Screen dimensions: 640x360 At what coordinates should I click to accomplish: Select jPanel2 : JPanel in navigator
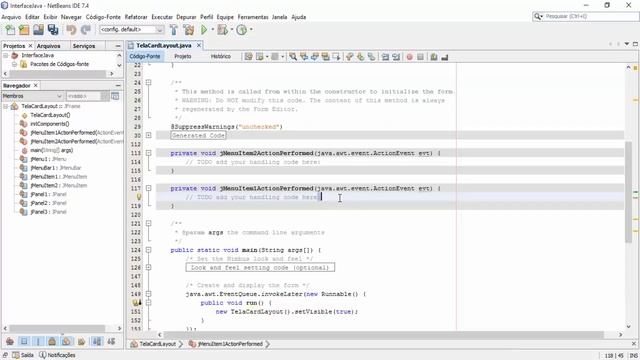[48, 203]
